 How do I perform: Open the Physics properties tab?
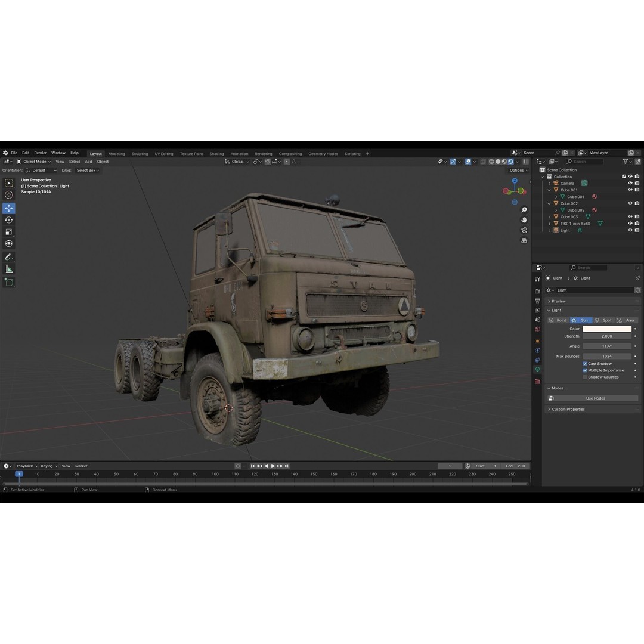point(538,351)
